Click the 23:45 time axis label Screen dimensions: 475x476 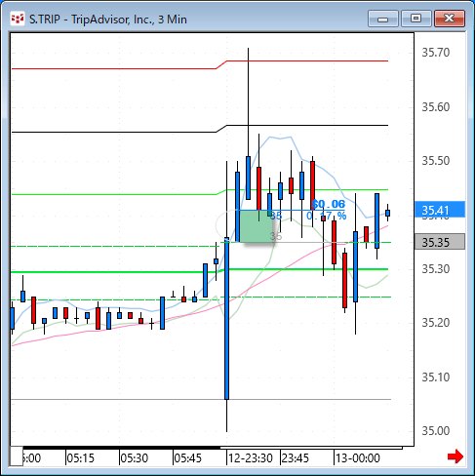295,458
